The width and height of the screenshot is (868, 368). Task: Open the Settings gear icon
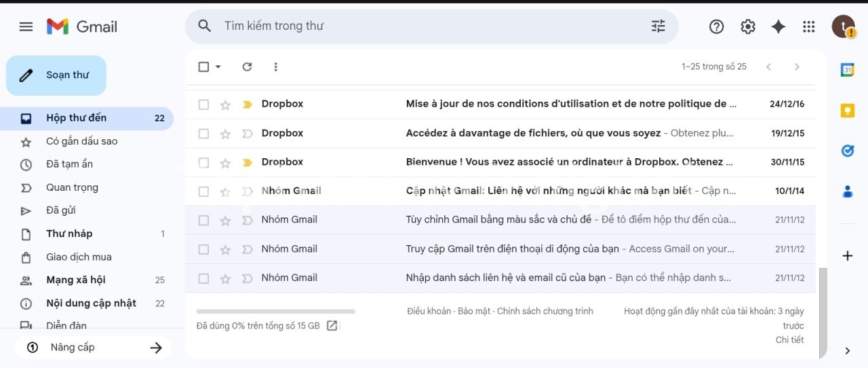[747, 26]
